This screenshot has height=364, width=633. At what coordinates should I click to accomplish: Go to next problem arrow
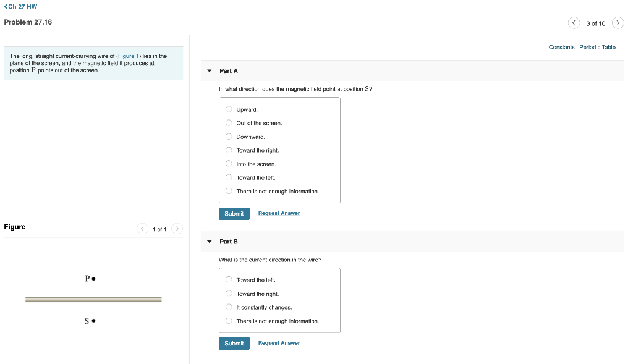[618, 23]
